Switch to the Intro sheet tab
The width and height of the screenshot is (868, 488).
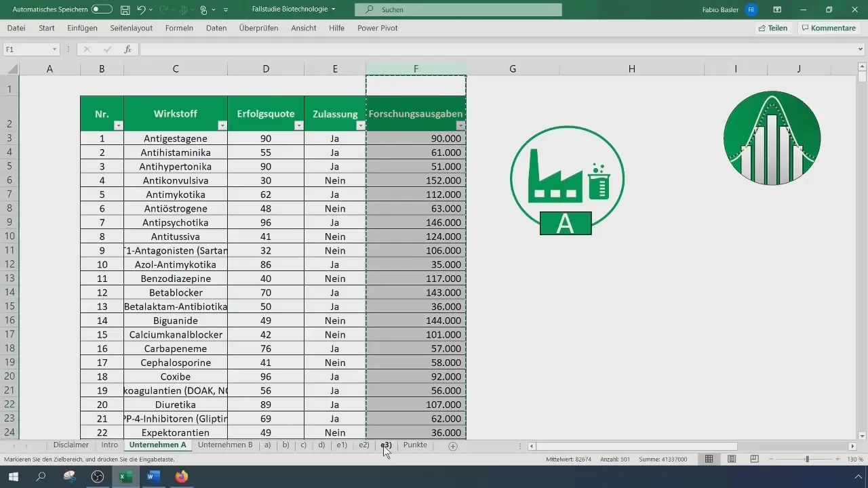[x=110, y=445]
